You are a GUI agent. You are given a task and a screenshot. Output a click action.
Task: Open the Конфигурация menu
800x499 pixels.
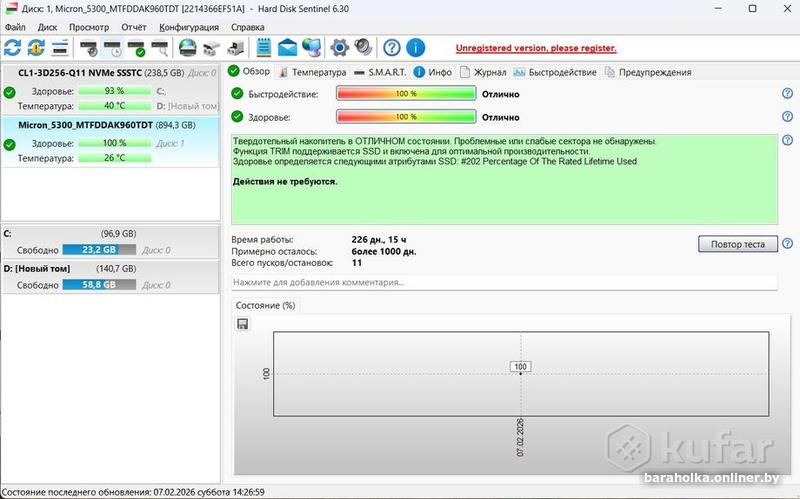189,27
